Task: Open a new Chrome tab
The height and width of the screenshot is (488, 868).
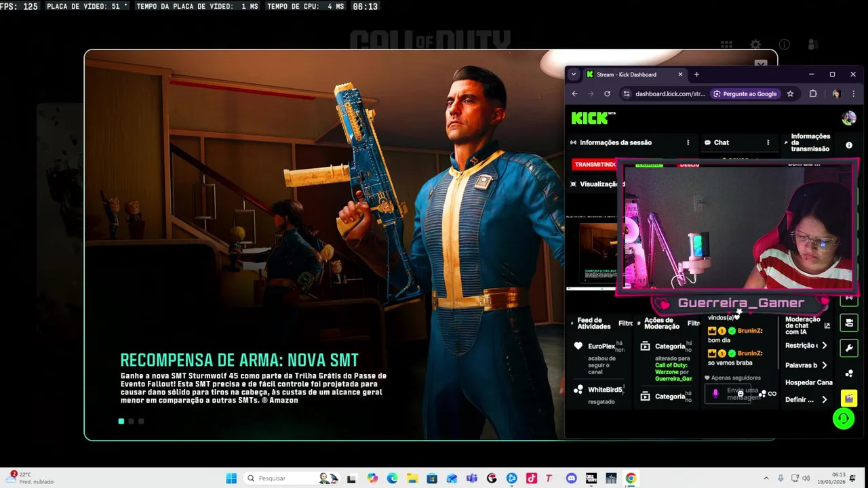Action: point(696,75)
